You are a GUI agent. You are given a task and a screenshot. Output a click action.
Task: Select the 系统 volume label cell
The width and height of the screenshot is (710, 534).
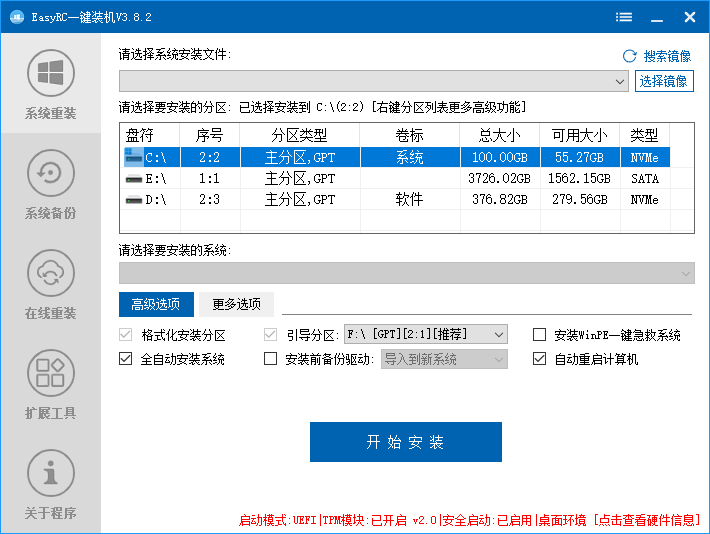click(410, 157)
